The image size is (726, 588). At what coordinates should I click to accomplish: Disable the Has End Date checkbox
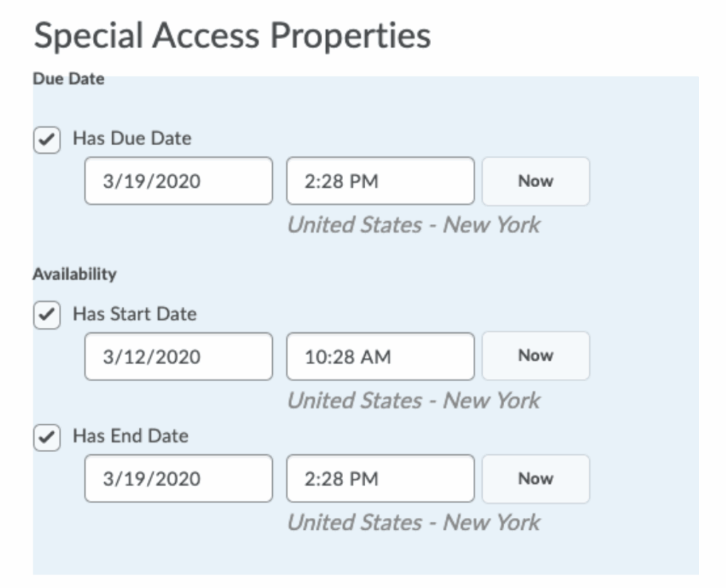pos(47,437)
